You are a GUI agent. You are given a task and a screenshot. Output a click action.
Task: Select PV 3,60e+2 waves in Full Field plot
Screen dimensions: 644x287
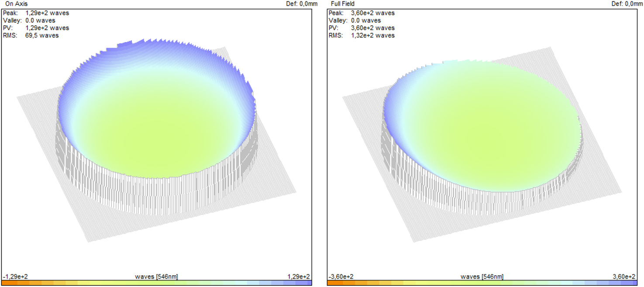(362, 28)
